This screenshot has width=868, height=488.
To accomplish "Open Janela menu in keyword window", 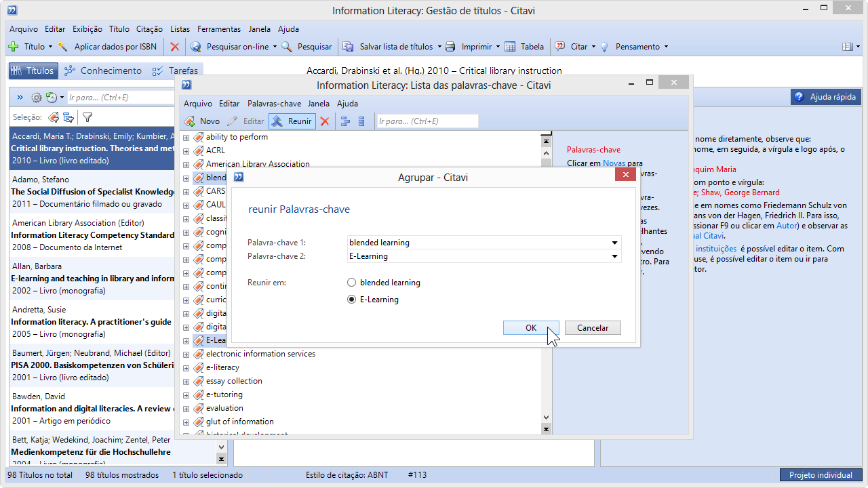I will 319,104.
